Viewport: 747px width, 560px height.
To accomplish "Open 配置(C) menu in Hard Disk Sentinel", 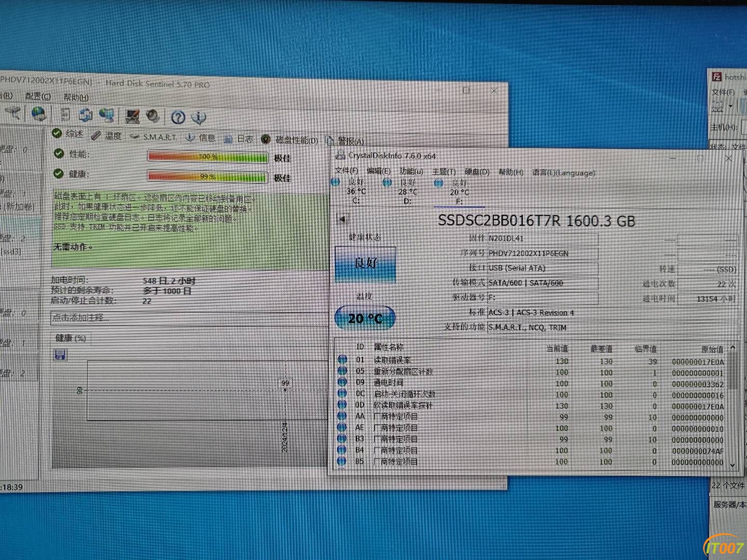I will click(38, 96).
